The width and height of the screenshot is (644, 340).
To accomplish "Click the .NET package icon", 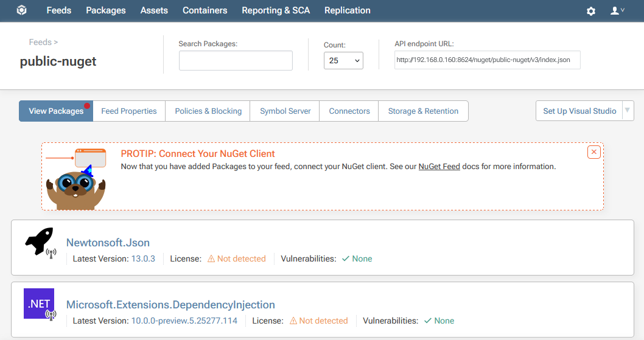I will coord(39,304).
